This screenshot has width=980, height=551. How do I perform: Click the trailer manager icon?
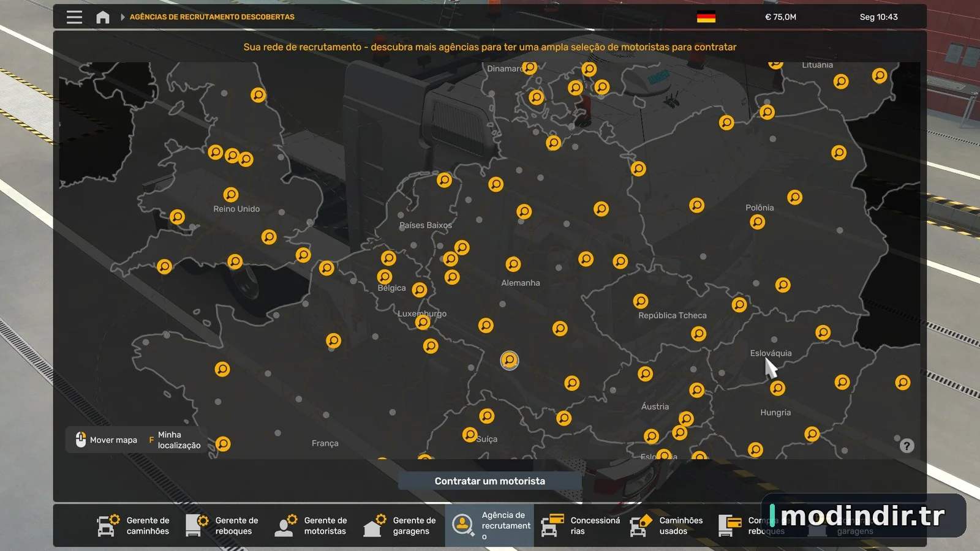pos(197,525)
